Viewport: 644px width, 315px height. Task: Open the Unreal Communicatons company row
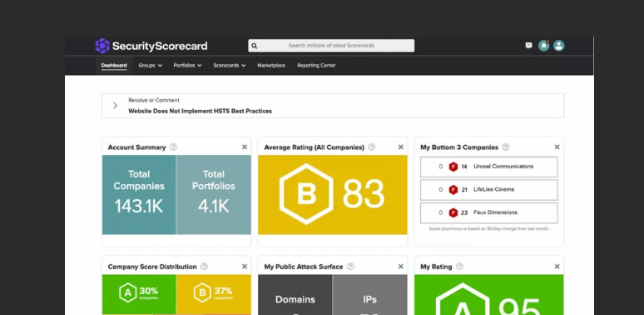pos(488,167)
